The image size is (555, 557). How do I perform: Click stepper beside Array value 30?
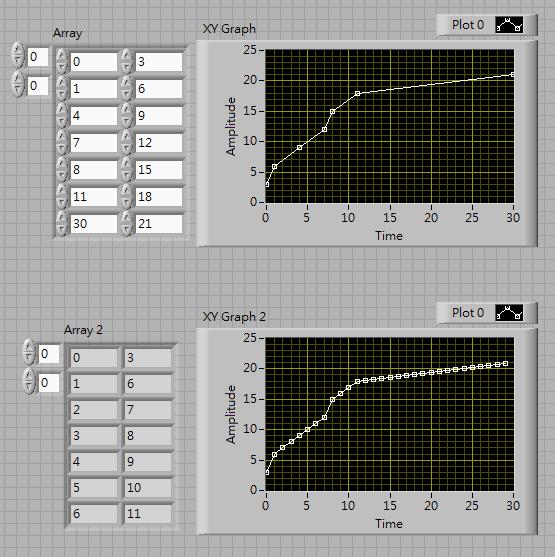click(x=62, y=224)
